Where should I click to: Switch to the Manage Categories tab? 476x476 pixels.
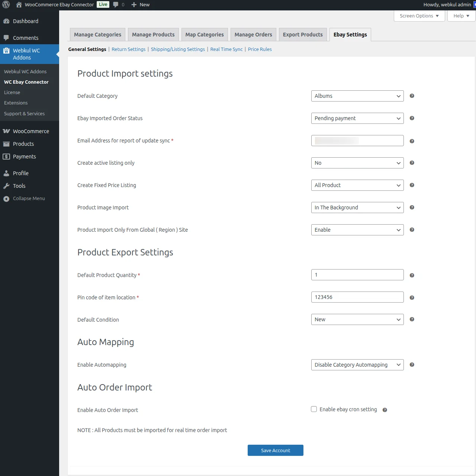tap(97, 35)
